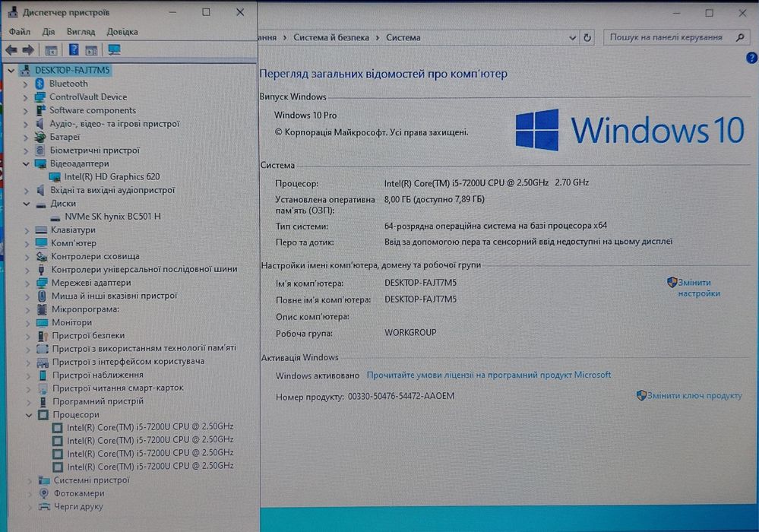Click the Клавіатури keyboard icon
Viewport: 759px width, 532px height.
click(42, 230)
